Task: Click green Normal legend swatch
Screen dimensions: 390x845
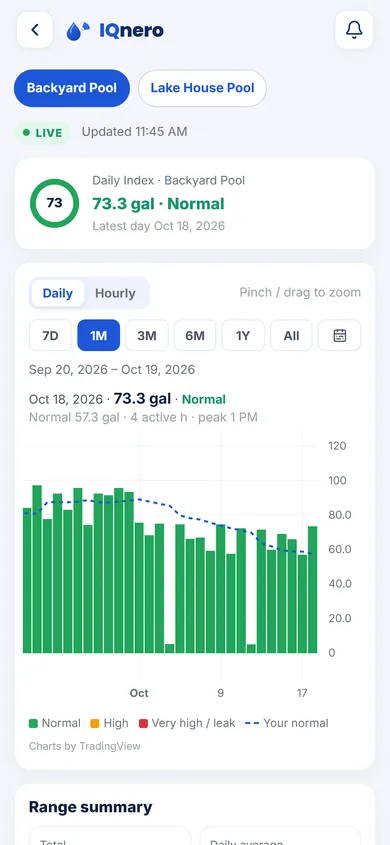Action: coord(34,723)
